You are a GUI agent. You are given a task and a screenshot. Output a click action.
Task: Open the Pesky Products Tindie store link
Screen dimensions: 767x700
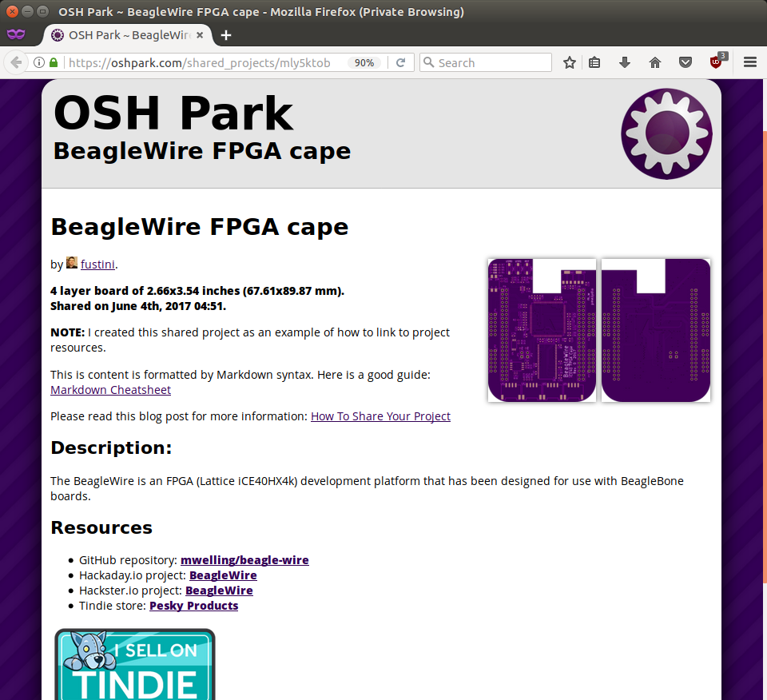193,605
